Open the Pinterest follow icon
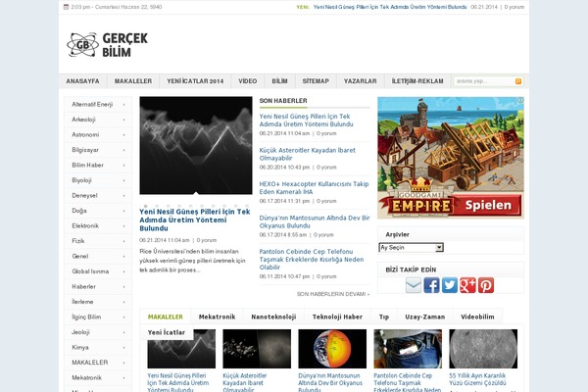Viewport: 588px width, 392px height. (x=486, y=285)
